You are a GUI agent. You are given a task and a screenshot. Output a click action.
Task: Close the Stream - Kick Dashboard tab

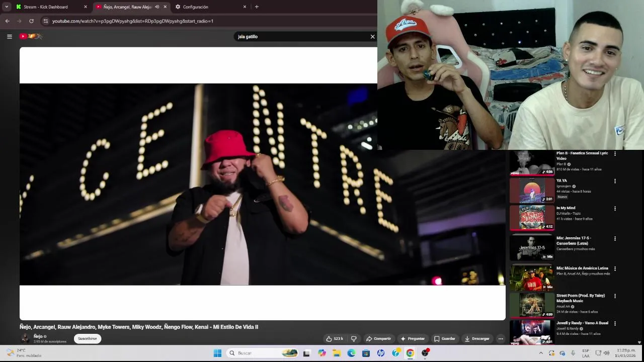[85, 7]
